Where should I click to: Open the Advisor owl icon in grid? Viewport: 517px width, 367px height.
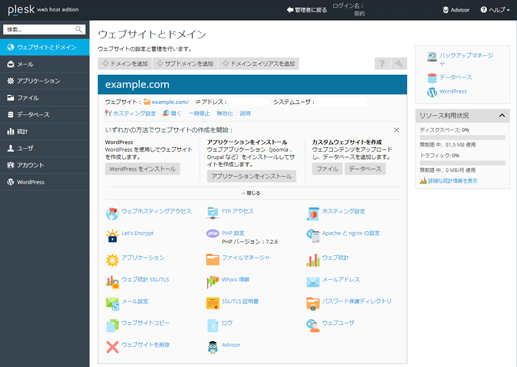coord(213,347)
